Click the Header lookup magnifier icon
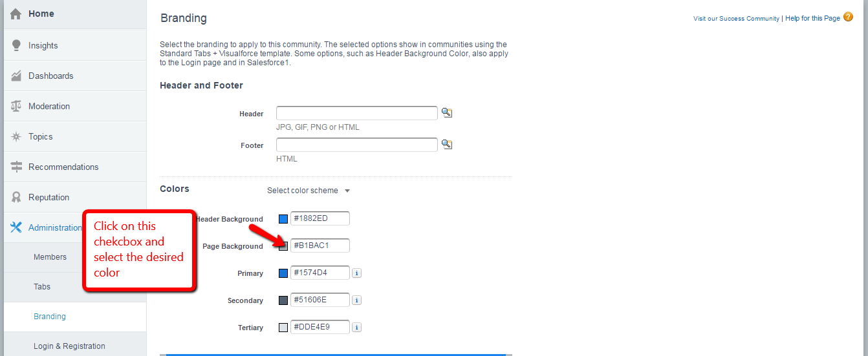 (x=446, y=113)
